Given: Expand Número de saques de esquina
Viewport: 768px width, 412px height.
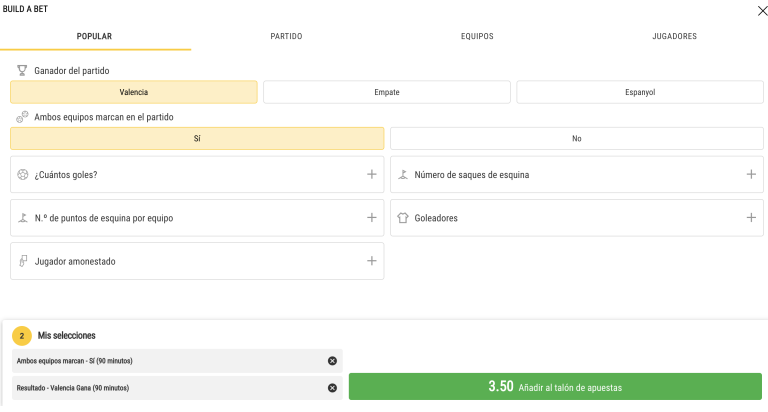Looking at the screenshot, I should pos(751,175).
